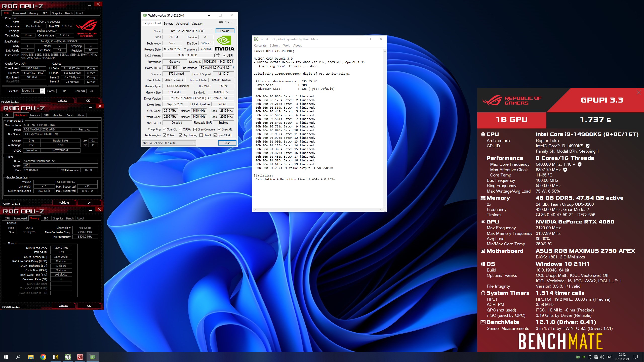Open the notification center icon

coord(636,357)
